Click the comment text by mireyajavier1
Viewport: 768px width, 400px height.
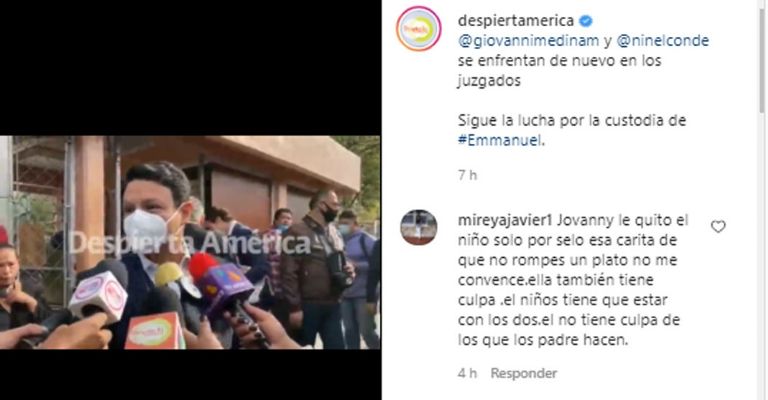[573, 281]
